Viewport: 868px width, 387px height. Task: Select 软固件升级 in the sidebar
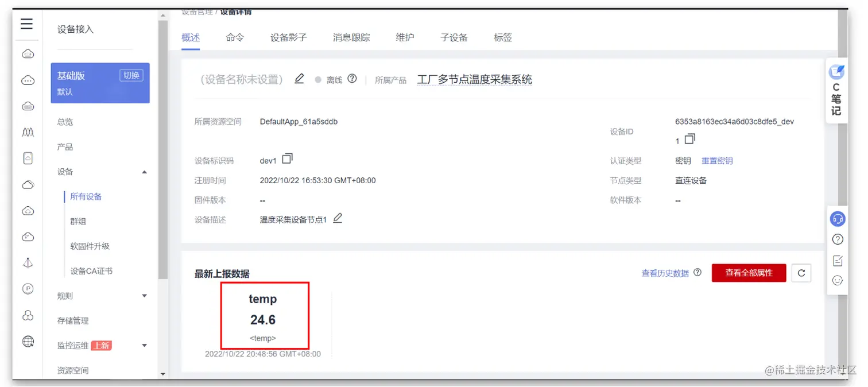click(90, 246)
